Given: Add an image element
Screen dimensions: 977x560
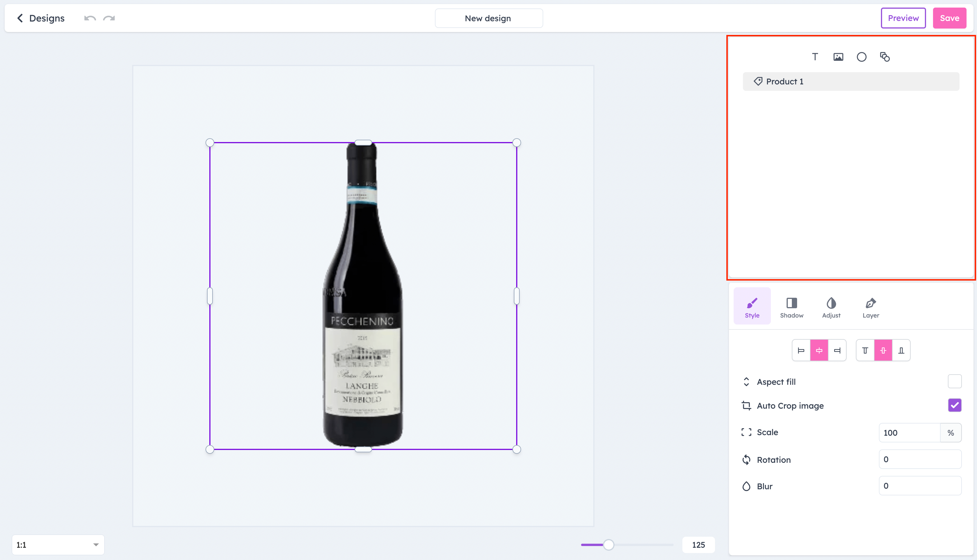Looking at the screenshot, I should pyautogui.click(x=838, y=57).
